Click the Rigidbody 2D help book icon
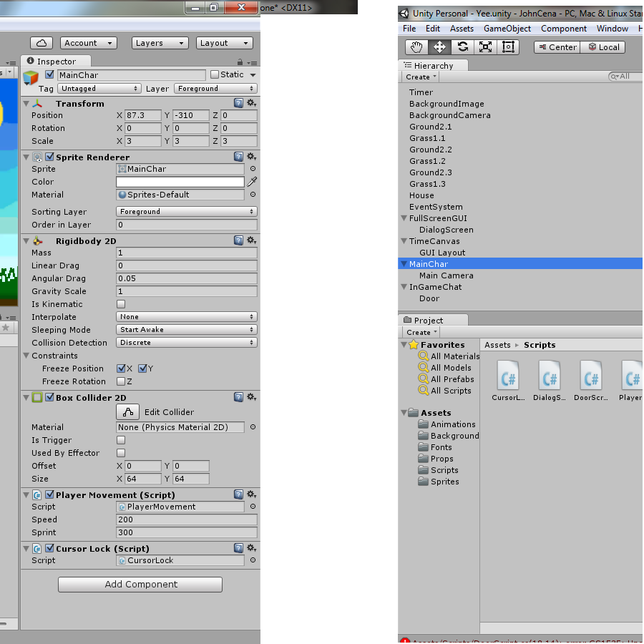The height and width of the screenshot is (644, 644). point(238,240)
